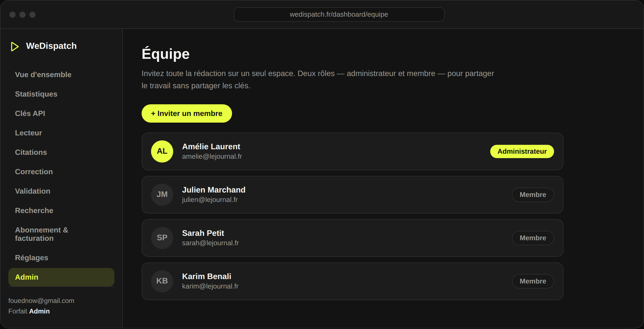The image size is (644, 329).
Task: Click Karim Benali's KB avatar
Action: pyautogui.click(x=162, y=281)
